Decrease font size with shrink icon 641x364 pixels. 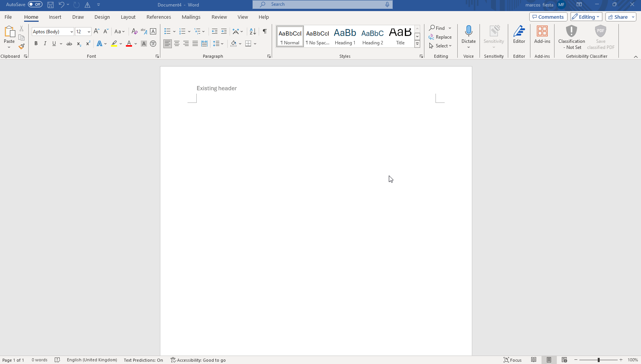click(106, 31)
